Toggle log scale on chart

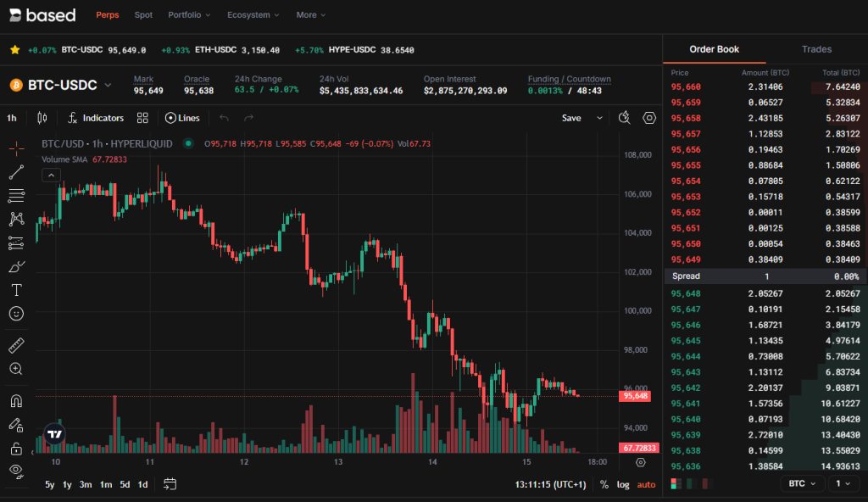pyautogui.click(x=623, y=484)
